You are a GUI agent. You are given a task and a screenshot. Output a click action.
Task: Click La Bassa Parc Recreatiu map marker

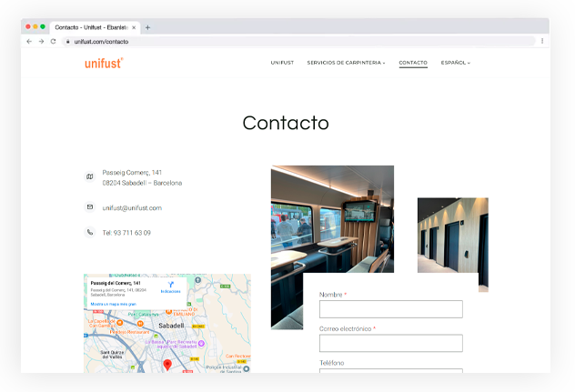click(201, 343)
